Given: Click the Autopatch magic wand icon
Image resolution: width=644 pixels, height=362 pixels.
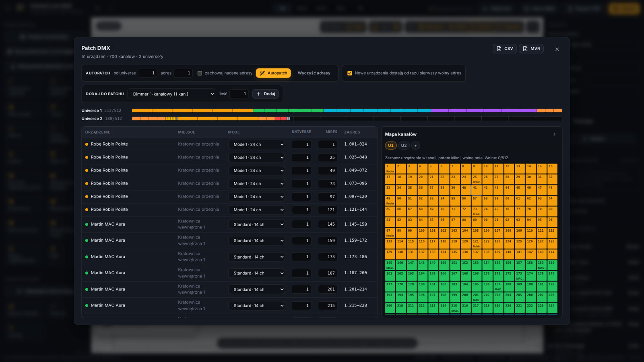Looking at the screenshot, I should [x=262, y=73].
